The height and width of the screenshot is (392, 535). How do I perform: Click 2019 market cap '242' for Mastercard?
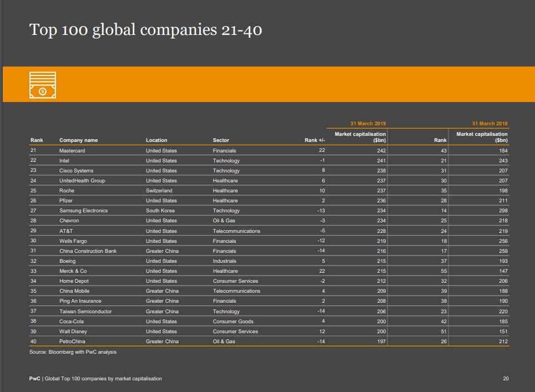381,150
